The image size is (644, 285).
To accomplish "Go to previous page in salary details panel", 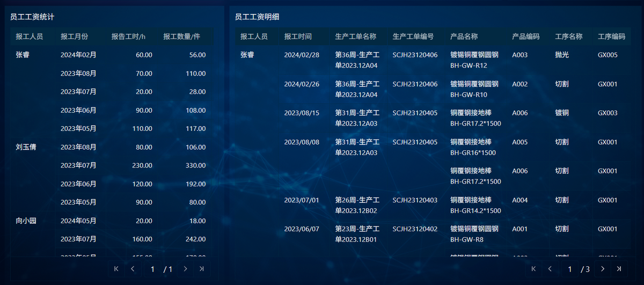I will pyautogui.click(x=550, y=269).
